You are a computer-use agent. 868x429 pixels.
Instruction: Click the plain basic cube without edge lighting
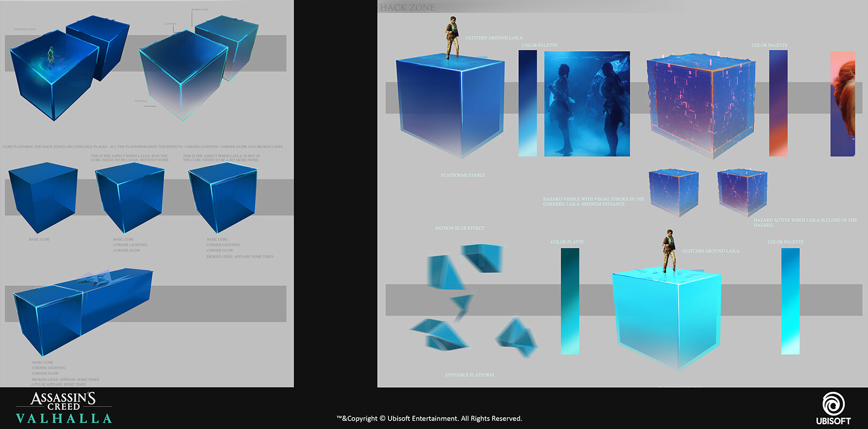43,197
